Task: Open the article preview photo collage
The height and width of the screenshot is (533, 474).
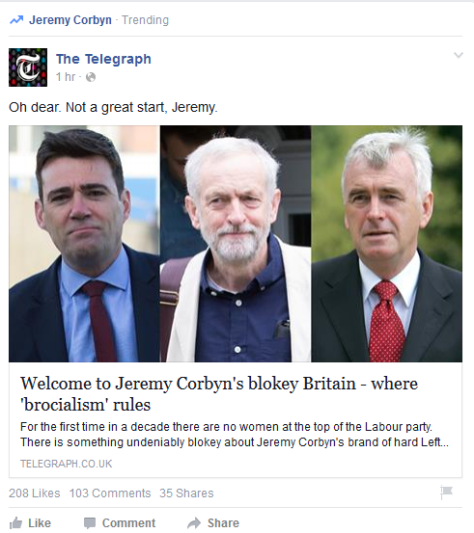Action: [x=236, y=244]
